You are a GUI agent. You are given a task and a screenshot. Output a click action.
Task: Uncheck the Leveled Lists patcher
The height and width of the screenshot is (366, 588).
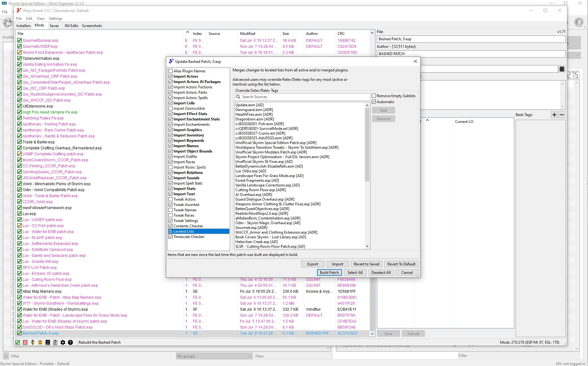click(x=171, y=231)
